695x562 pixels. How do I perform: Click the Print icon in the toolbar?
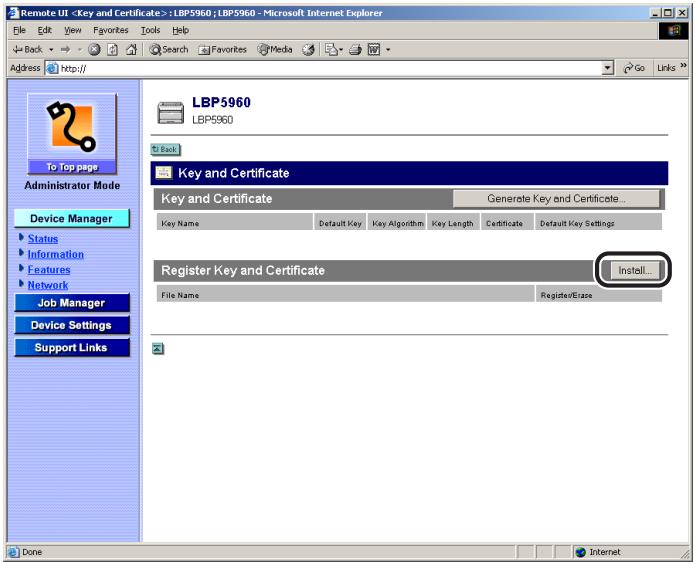pos(355,50)
